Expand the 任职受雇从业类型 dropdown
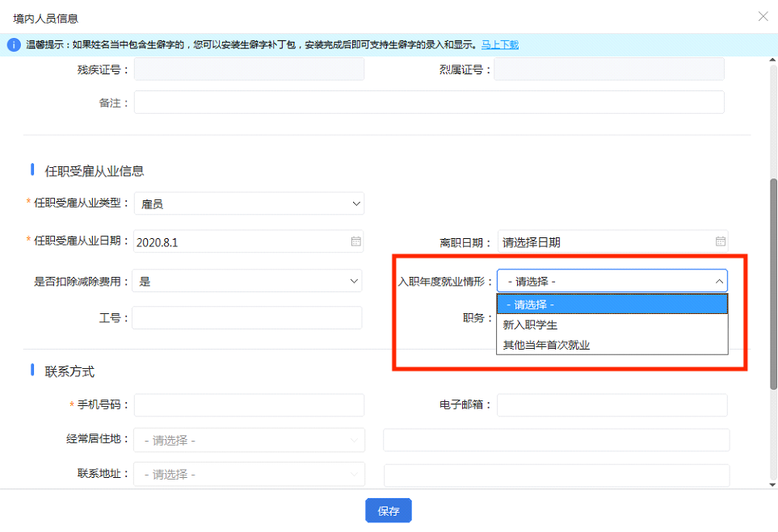The height and width of the screenshot is (532, 778). (249, 204)
